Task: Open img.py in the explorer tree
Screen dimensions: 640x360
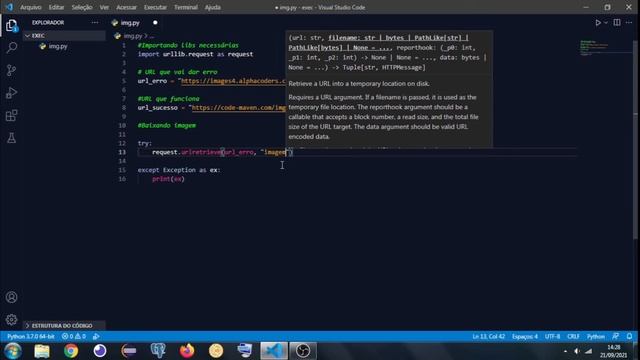Action: [x=58, y=47]
